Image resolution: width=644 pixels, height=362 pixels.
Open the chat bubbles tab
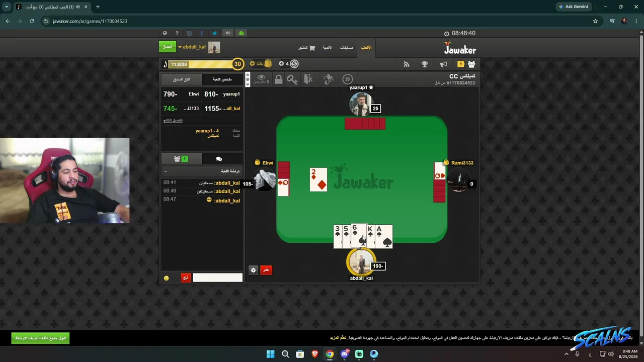point(219,159)
